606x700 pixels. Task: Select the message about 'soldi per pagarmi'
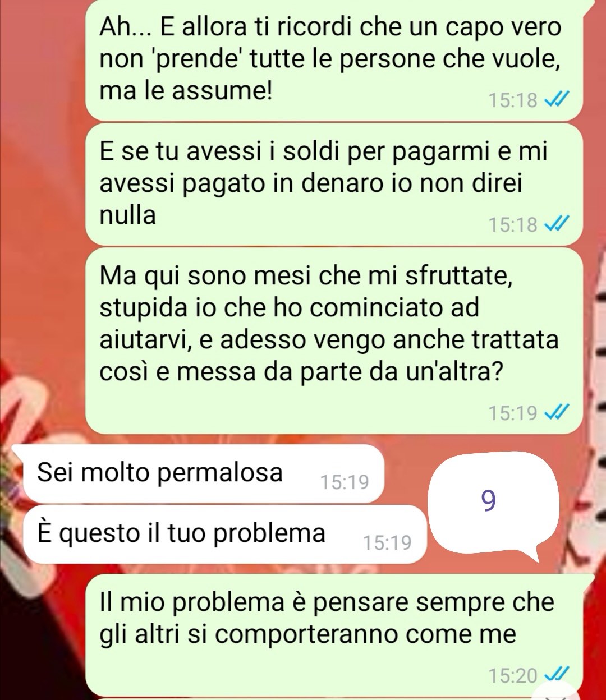[x=333, y=183]
